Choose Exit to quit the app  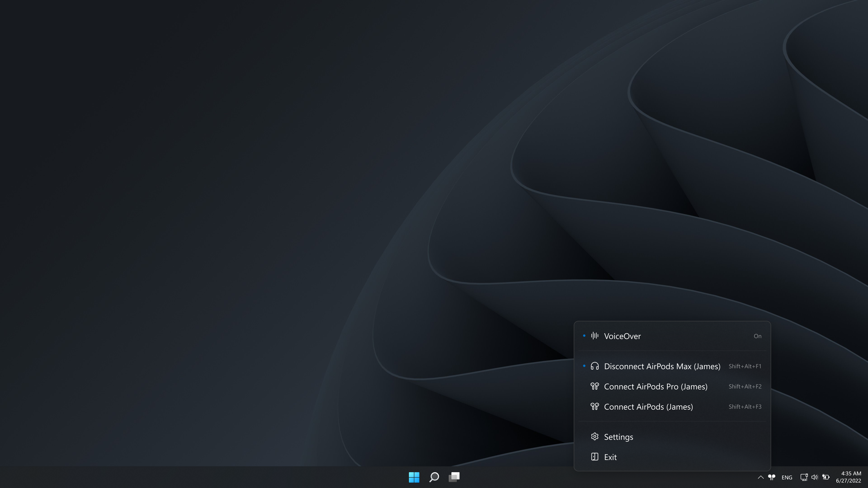(x=610, y=457)
